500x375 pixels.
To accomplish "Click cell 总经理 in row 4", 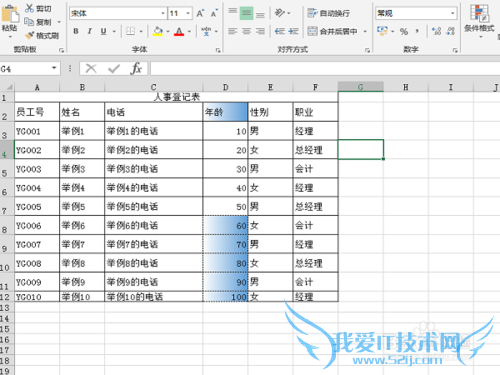I will pyautogui.click(x=315, y=150).
